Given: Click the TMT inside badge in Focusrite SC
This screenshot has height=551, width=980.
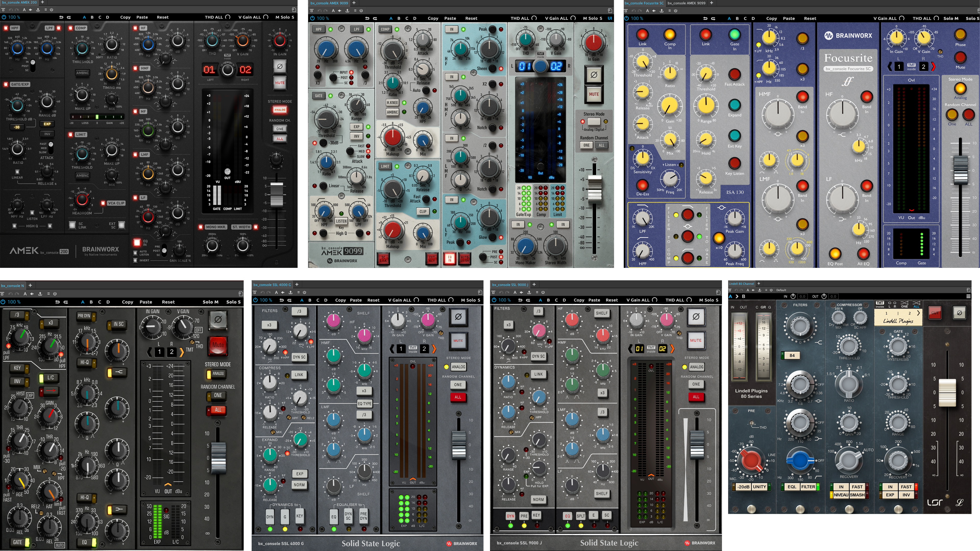Looking at the screenshot, I should tap(911, 67).
